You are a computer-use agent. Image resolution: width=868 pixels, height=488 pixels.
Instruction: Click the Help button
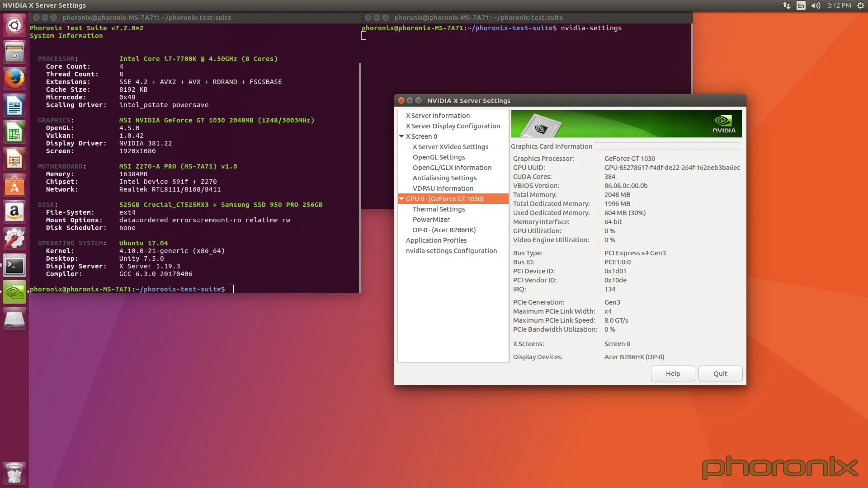pos(673,373)
